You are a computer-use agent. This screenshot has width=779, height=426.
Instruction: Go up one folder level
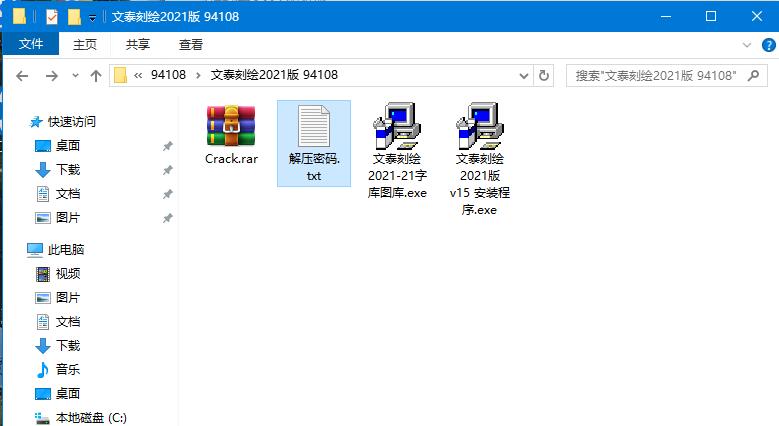(x=96, y=76)
